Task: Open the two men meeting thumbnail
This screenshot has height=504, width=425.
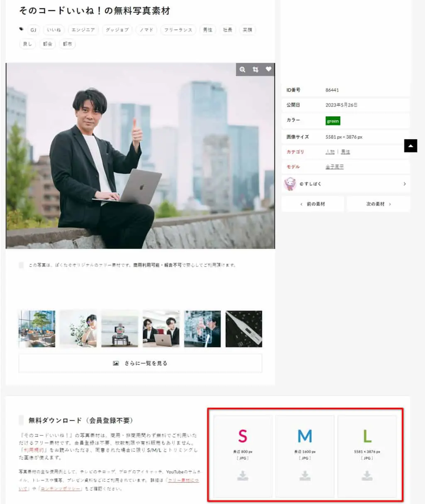Action: coord(161,329)
